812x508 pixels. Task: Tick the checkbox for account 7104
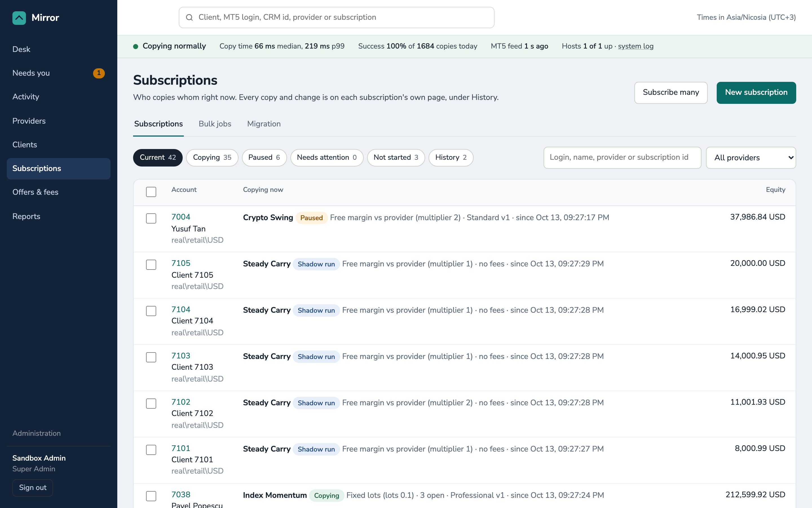(151, 311)
